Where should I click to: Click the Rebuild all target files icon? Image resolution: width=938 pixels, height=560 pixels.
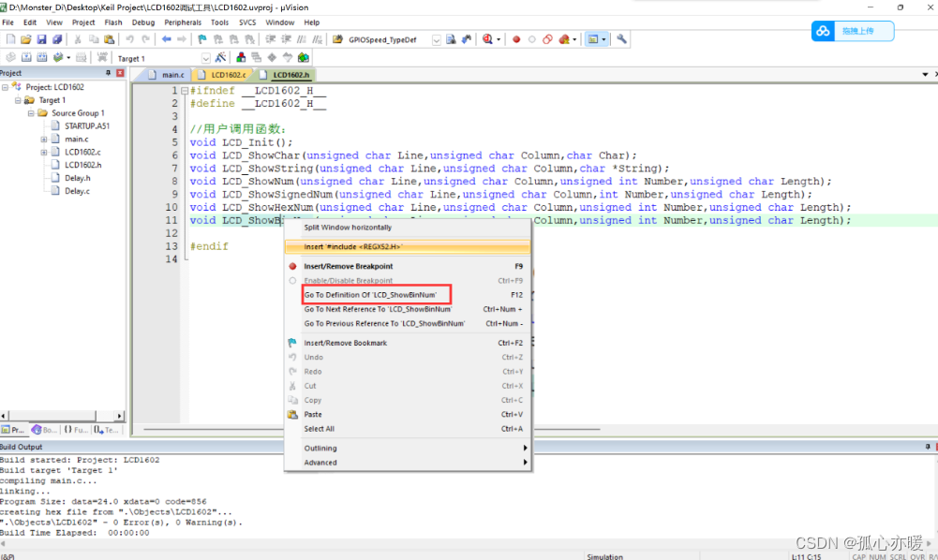(x=42, y=58)
